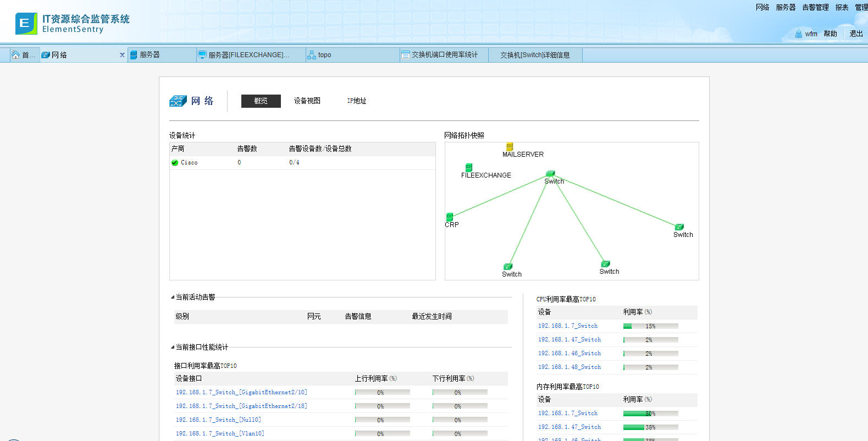Open CPU list link 192.168.1.48_Switch

click(x=570, y=367)
